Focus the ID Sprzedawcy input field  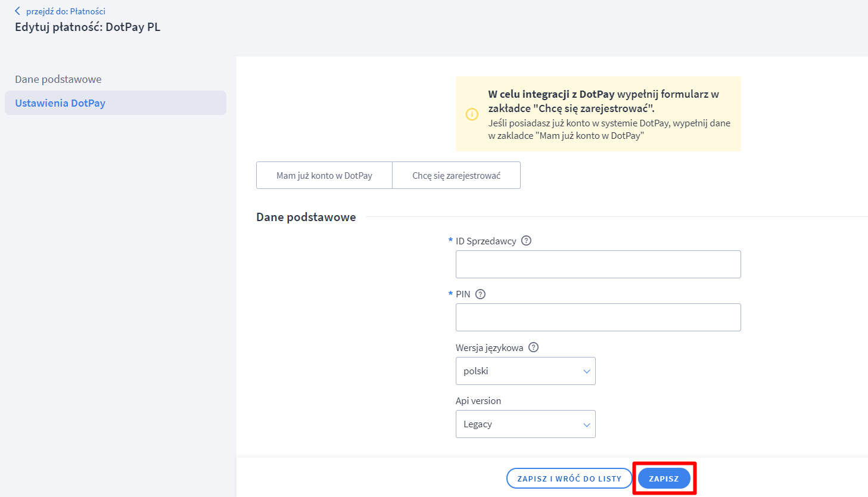click(x=598, y=264)
